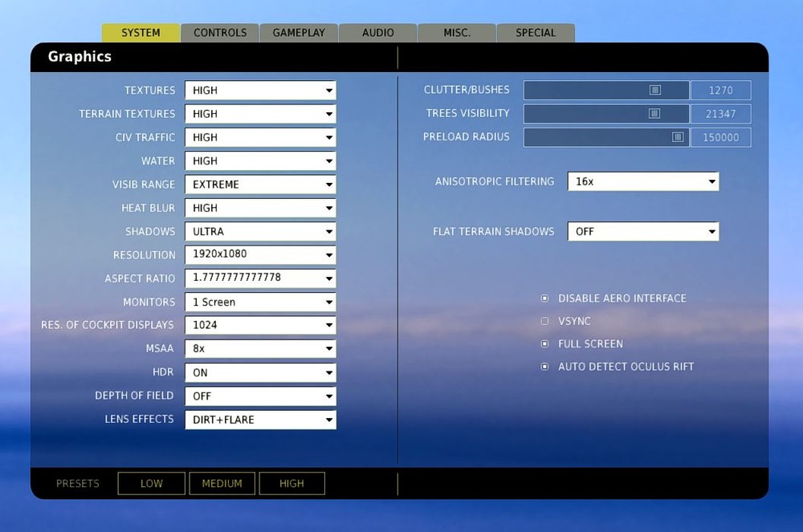Toggle AUTO DETECT OCULUS RIFT

pyautogui.click(x=544, y=367)
